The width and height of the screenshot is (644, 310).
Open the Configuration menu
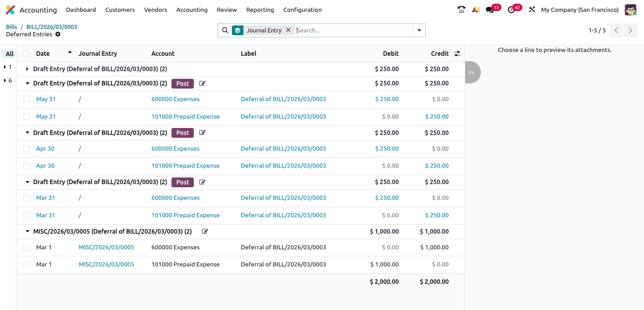[302, 10]
